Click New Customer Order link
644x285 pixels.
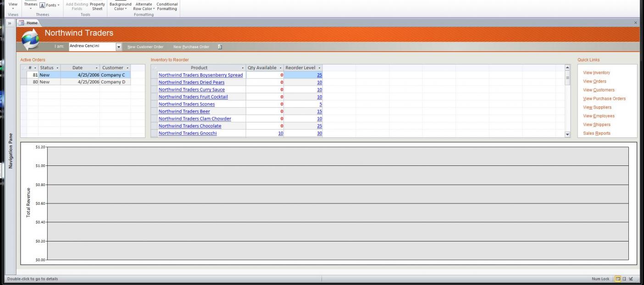145,47
